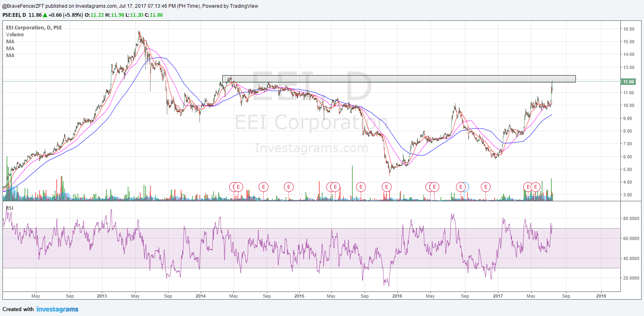Click the 4.00 price axis label
Image resolution: width=644 pixels, height=316 pixels.
point(627,182)
